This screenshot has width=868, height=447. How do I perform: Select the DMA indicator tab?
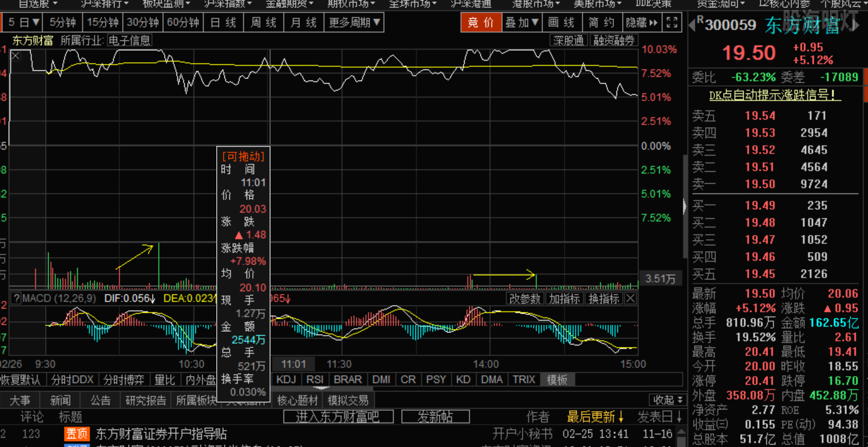click(492, 380)
